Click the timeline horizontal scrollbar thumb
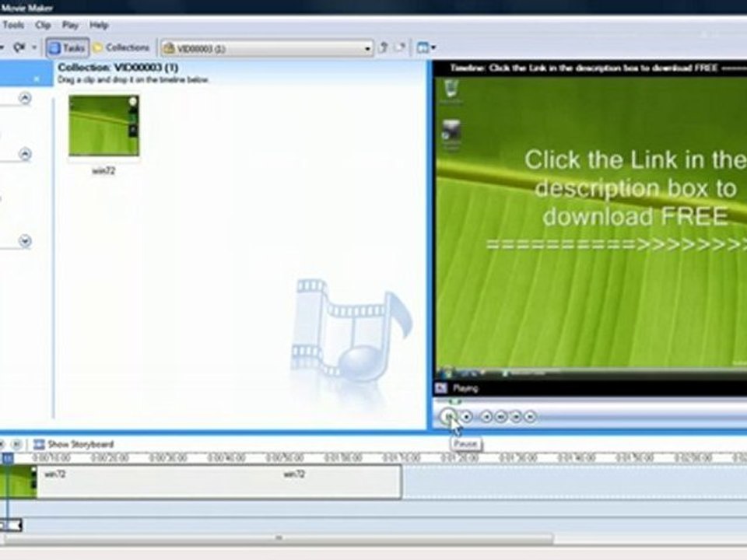This screenshot has height=560, width=747. click(279, 538)
